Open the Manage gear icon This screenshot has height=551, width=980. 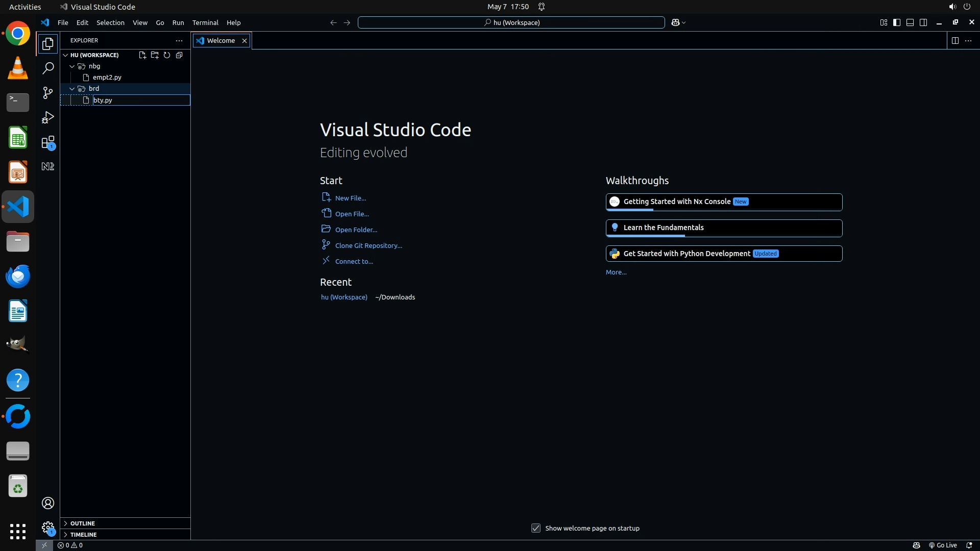pos(47,528)
